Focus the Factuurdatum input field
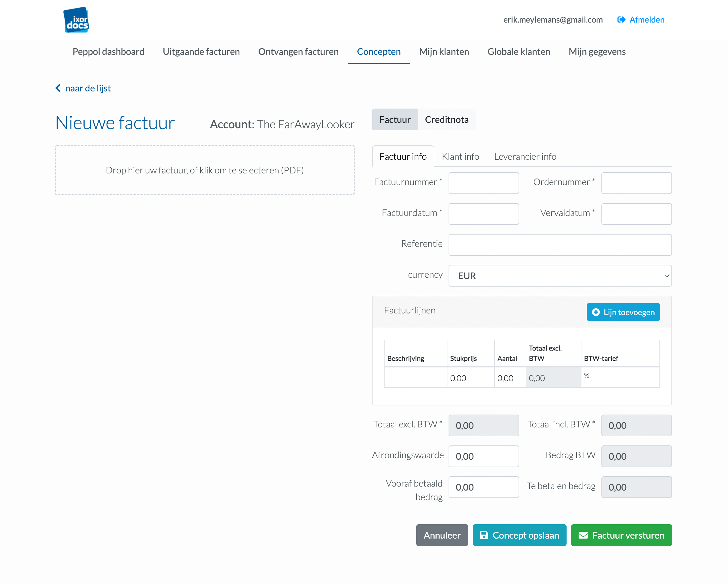Screen dimensions: 728x584 pos(483,214)
